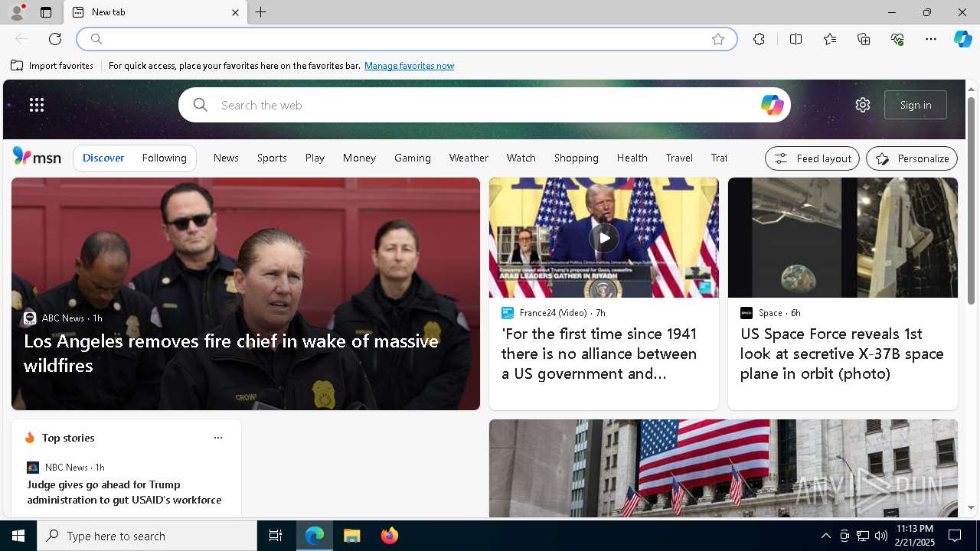Open the Edge profile icon
This screenshot has width=980, height=551.
click(16, 12)
